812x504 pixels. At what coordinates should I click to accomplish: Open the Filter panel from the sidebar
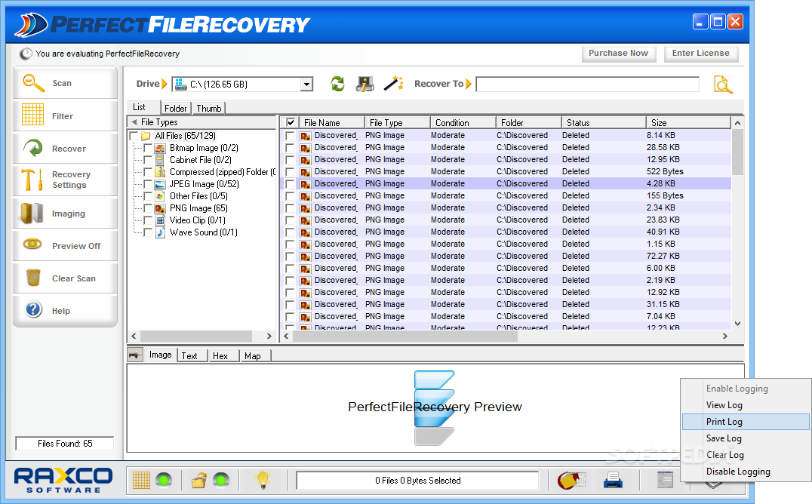(x=65, y=115)
